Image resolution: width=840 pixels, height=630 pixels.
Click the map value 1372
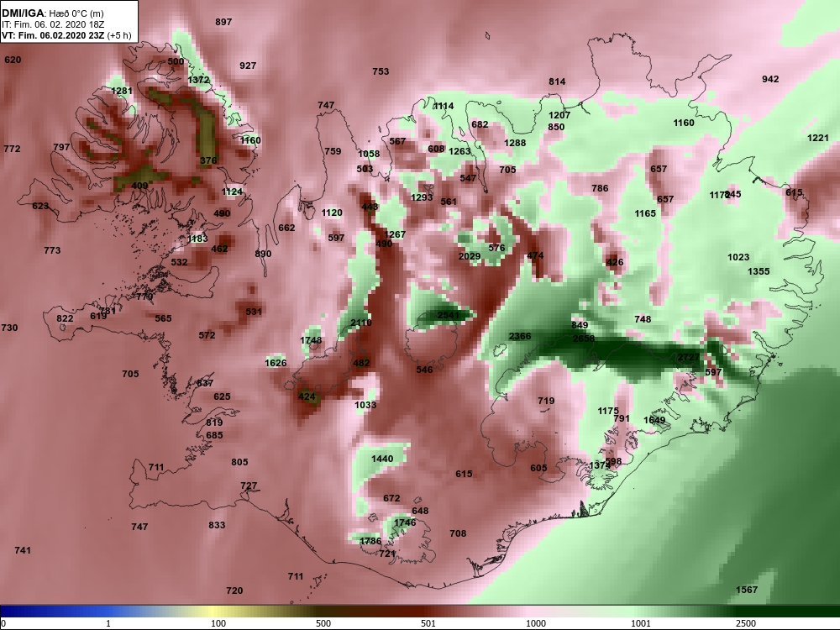click(198, 81)
